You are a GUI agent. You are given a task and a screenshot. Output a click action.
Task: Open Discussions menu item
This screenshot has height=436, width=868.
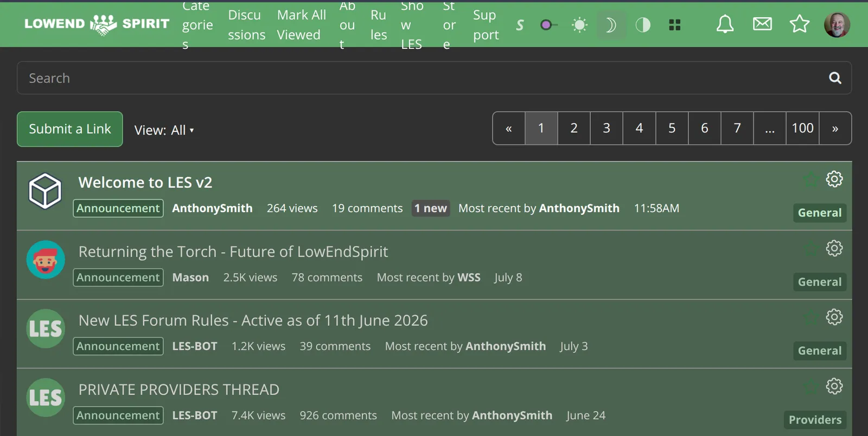pyautogui.click(x=246, y=25)
